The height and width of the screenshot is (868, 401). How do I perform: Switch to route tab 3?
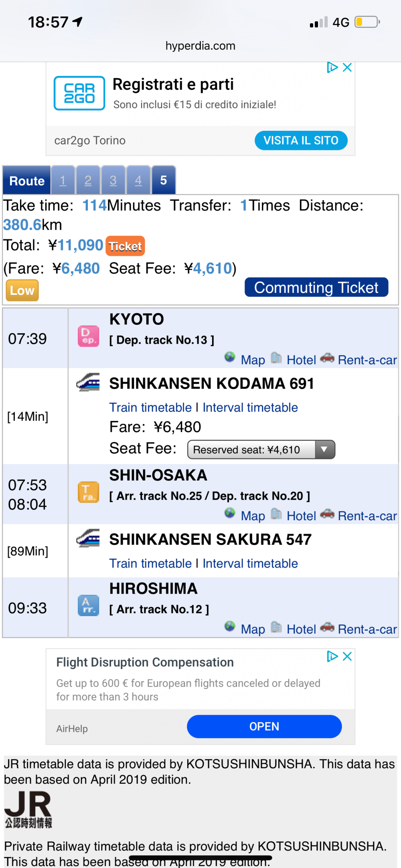coord(113,180)
